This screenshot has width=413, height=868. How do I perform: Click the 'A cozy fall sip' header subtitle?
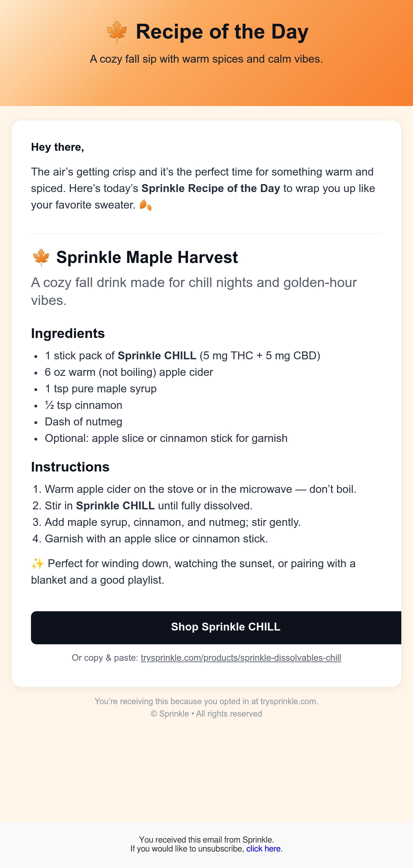206,59
